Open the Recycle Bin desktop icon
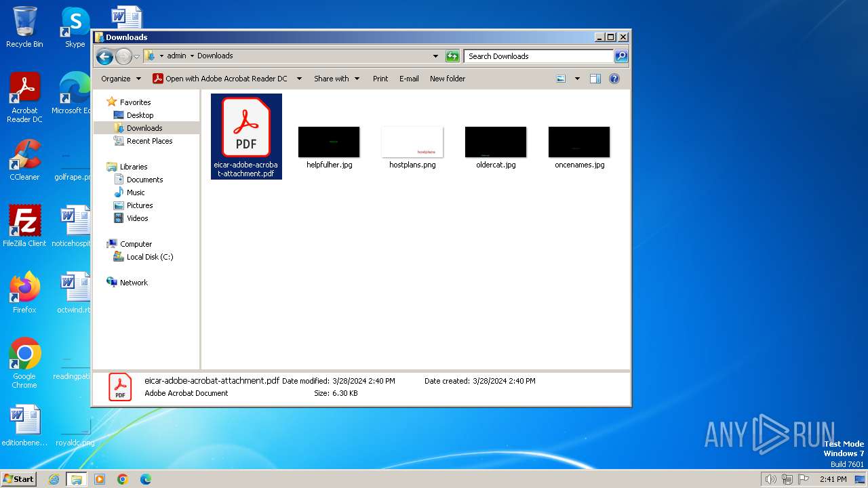 pyautogui.click(x=24, y=27)
